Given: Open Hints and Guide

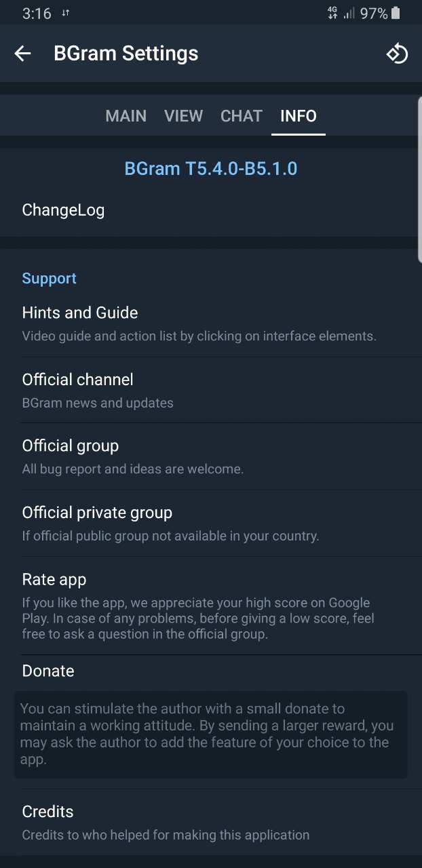Looking at the screenshot, I should (211, 323).
